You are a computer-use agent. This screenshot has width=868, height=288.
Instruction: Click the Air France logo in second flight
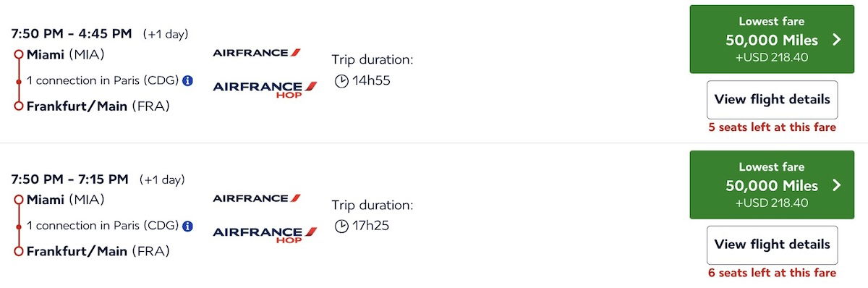pos(257,198)
